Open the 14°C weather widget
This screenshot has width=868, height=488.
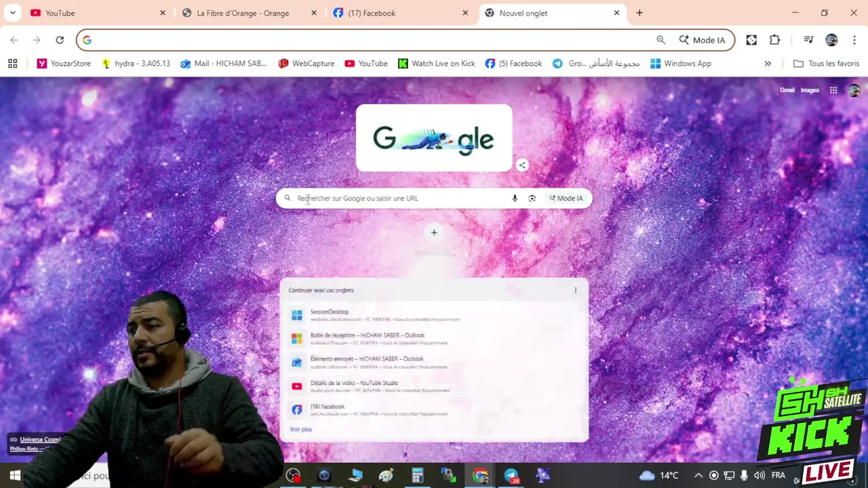click(x=659, y=475)
